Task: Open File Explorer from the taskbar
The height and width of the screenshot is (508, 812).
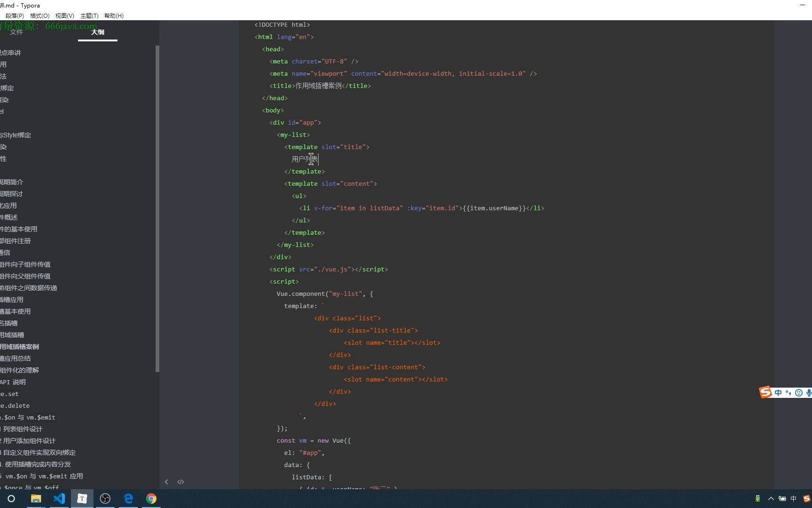Action: (36, 499)
